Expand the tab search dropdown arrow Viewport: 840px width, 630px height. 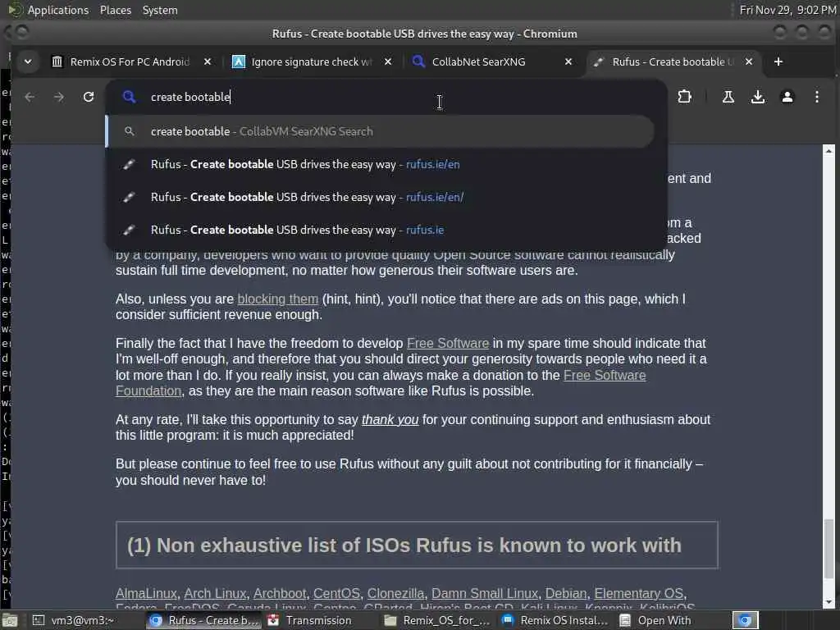28,62
